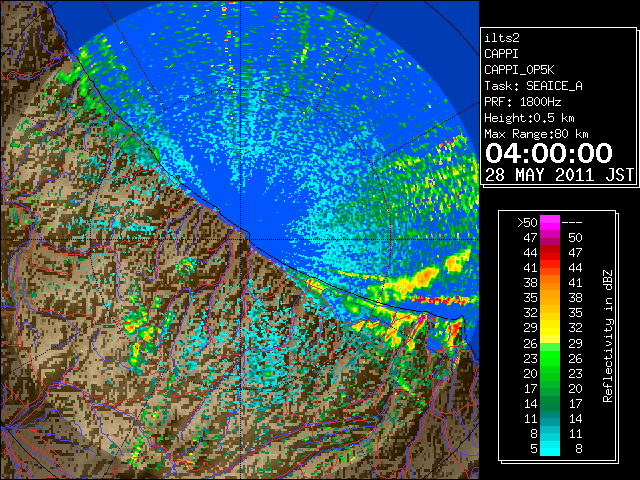Click the 'Max Range:80 km' text

click(536, 134)
